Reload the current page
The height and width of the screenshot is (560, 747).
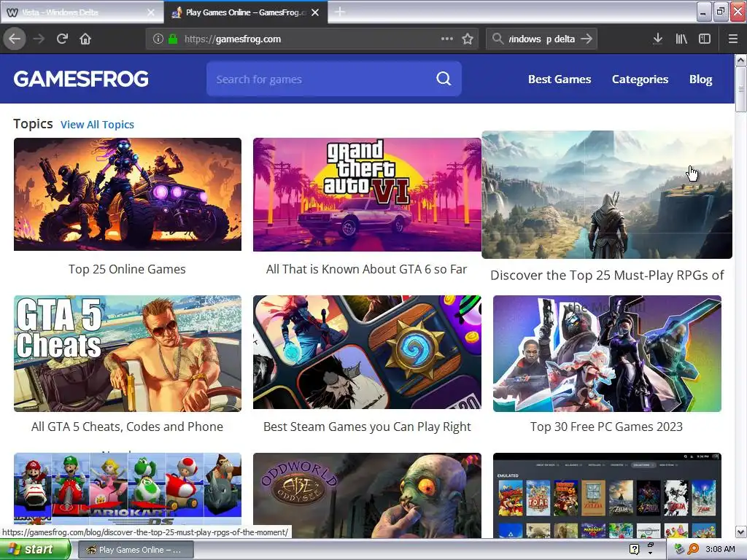62,39
